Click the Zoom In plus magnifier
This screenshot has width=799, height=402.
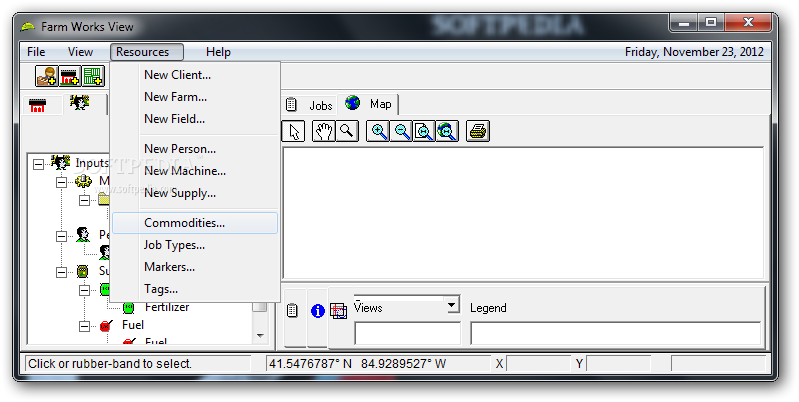tap(379, 131)
